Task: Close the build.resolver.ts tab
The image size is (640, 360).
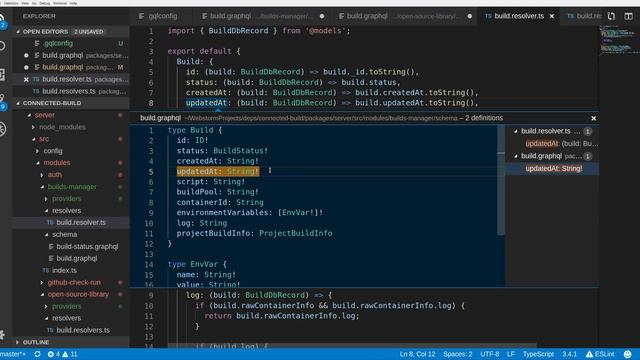Action: (552, 16)
